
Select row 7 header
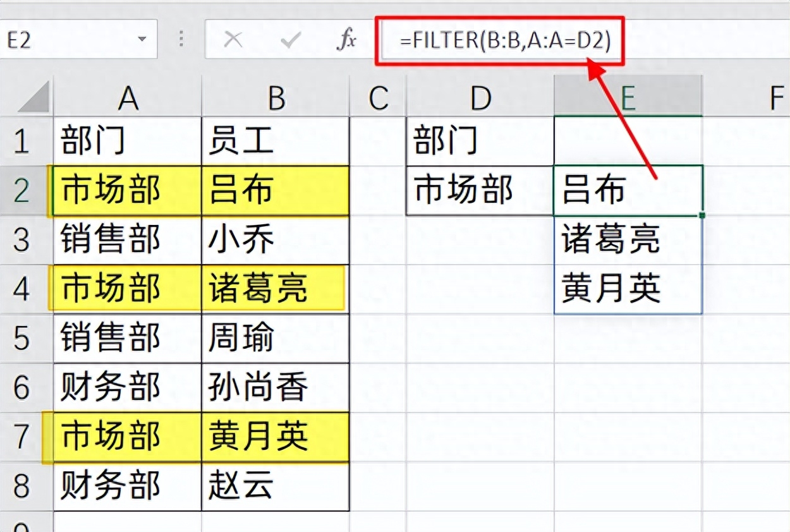point(22,437)
